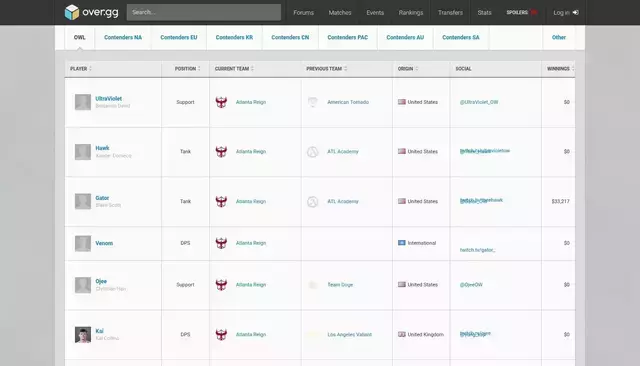Open Gator's player avatar
Screen dimensions: 640x366
point(83,201)
